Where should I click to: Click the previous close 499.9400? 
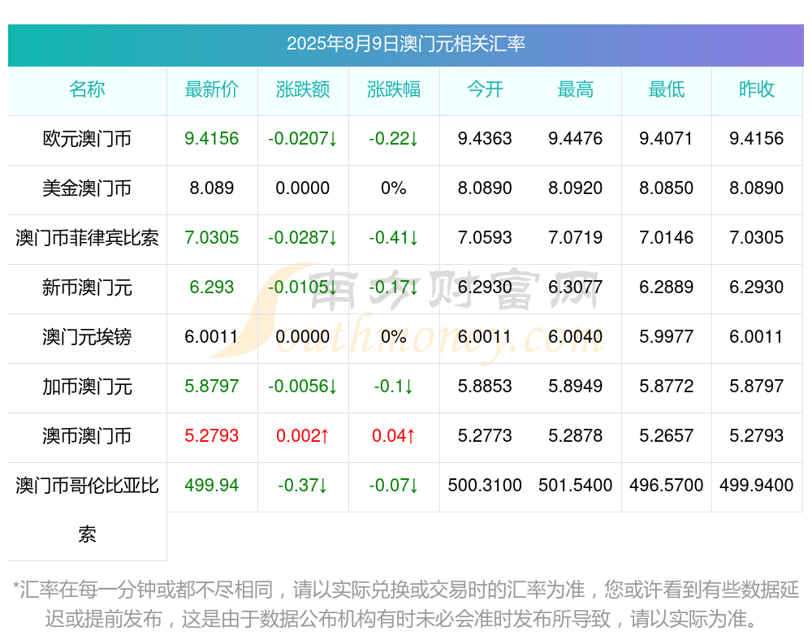(757, 485)
